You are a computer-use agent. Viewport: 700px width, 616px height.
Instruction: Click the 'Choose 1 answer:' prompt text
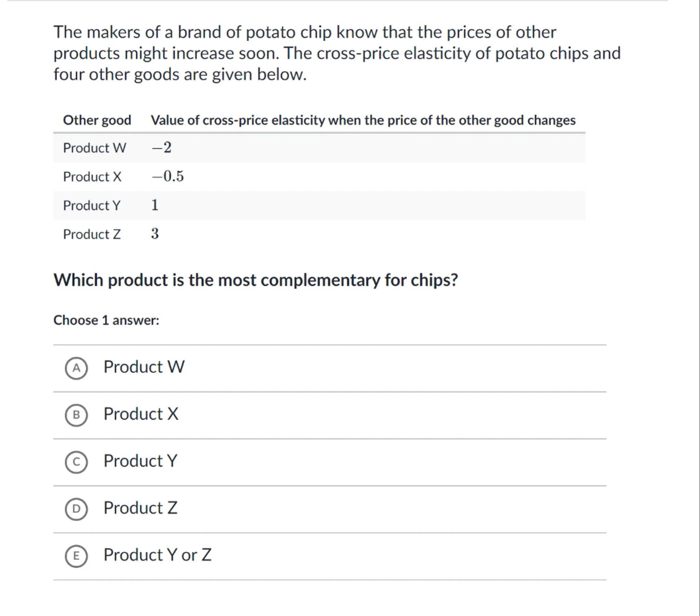(x=106, y=320)
